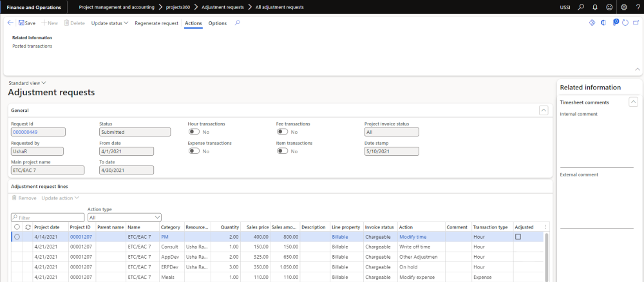
Task: Click Regenerate request button
Action: (x=156, y=23)
